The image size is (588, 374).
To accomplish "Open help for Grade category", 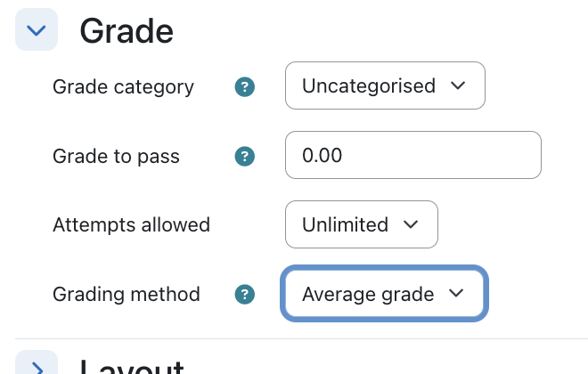I will point(245,86).
